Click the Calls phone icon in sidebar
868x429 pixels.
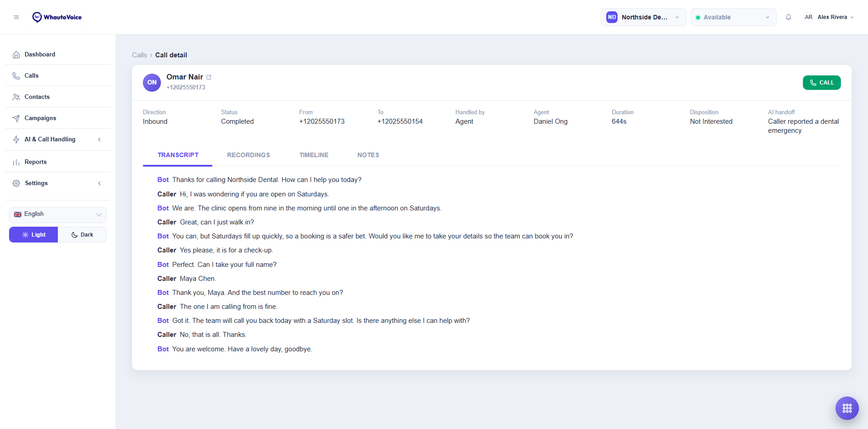click(16, 76)
